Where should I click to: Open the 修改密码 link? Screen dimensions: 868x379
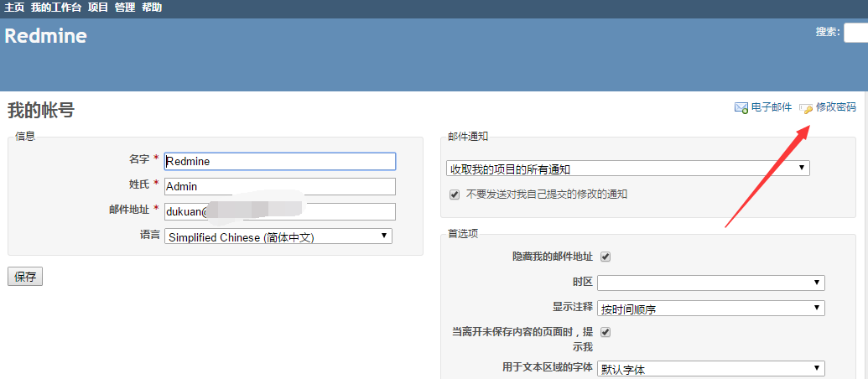(x=836, y=107)
